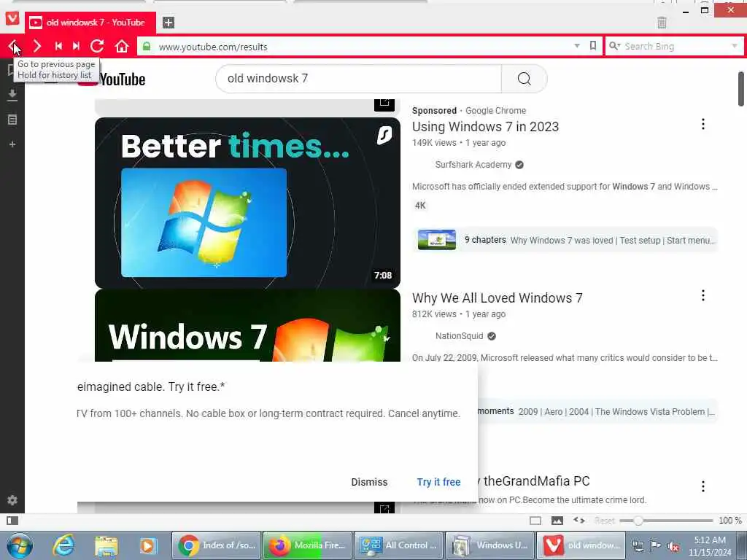The height and width of the screenshot is (560, 747).
Task: Open search engine selector dropdown
Action: (614, 46)
